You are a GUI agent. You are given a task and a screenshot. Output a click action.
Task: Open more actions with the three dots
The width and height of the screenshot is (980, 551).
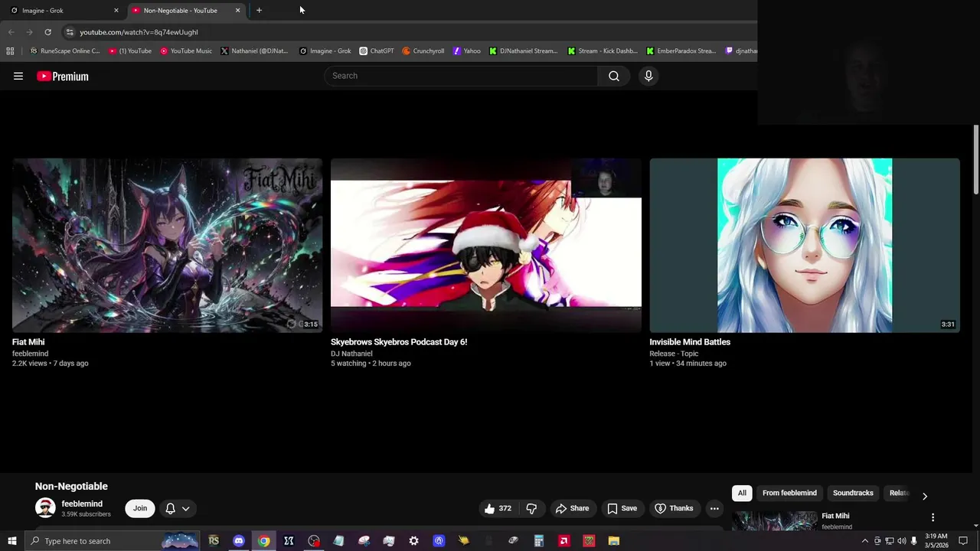point(714,508)
